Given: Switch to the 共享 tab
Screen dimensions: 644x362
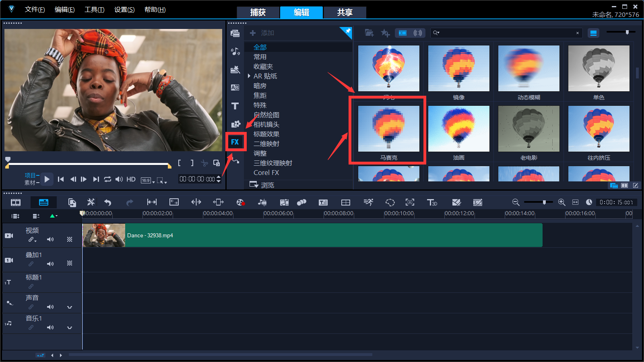Looking at the screenshot, I should 345,12.
